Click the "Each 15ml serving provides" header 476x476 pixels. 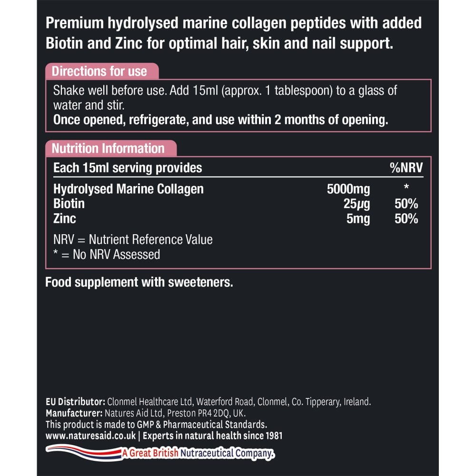pos(128,168)
